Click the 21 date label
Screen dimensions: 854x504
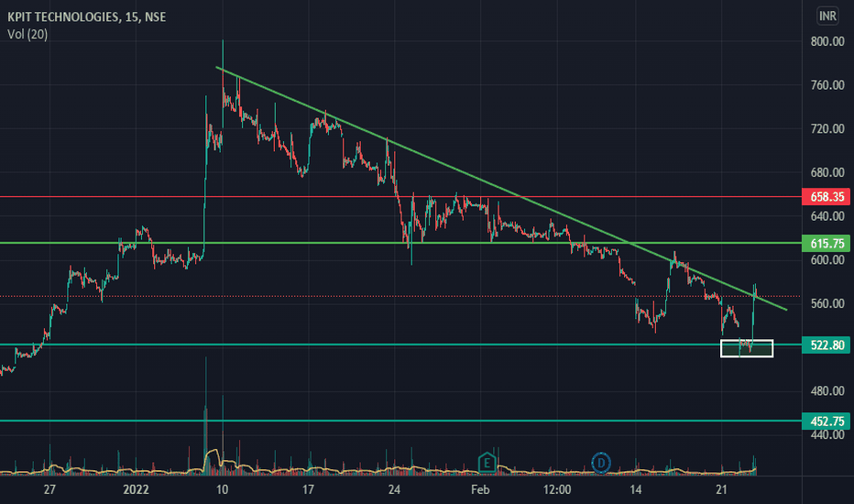coord(721,489)
